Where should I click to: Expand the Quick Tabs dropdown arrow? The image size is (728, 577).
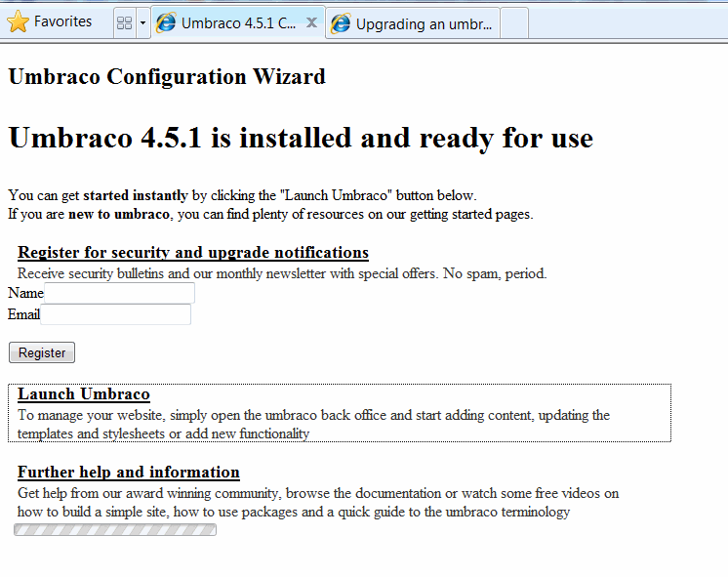(142, 22)
